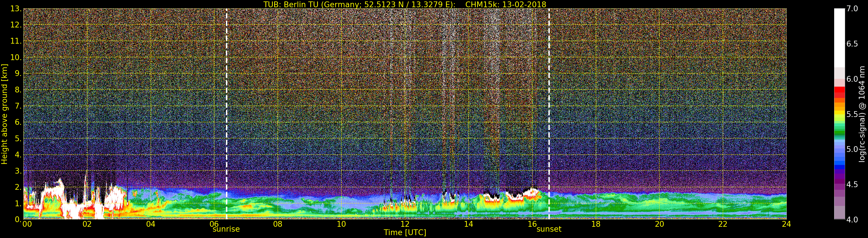Click the 'sunrise' label below the time axis
This screenshot has height=238, width=868.
tap(226, 229)
